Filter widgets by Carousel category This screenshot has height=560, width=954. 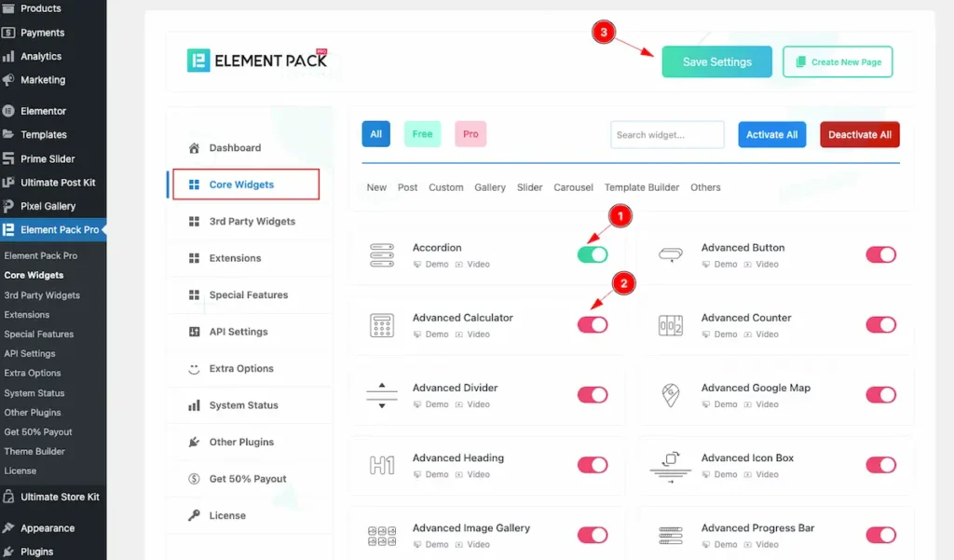point(573,187)
